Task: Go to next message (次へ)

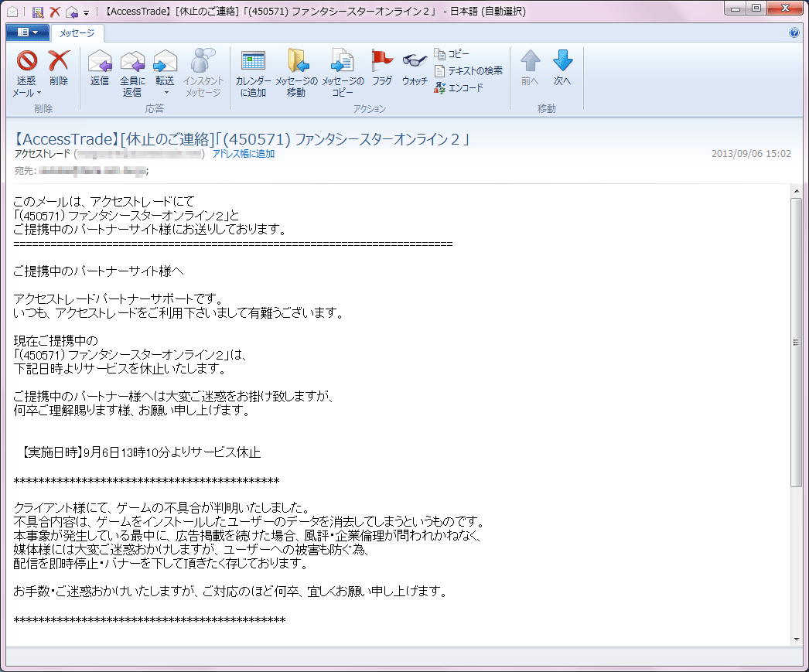Action: [562, 68]
